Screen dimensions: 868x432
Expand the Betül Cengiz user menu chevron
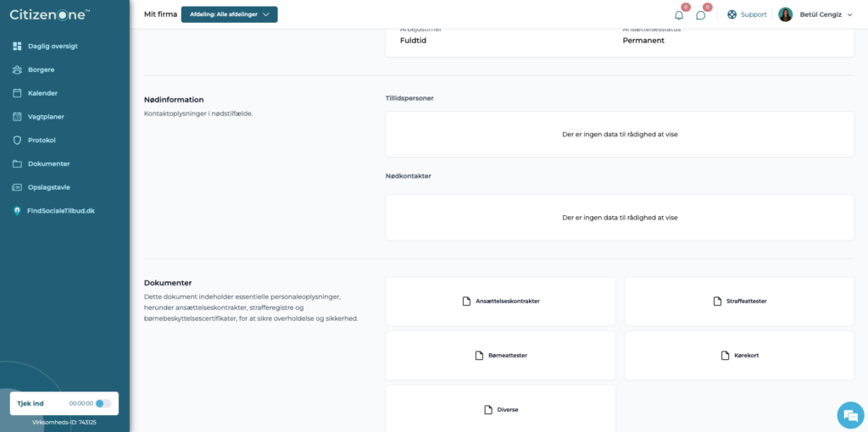click(x=849, y=15)
